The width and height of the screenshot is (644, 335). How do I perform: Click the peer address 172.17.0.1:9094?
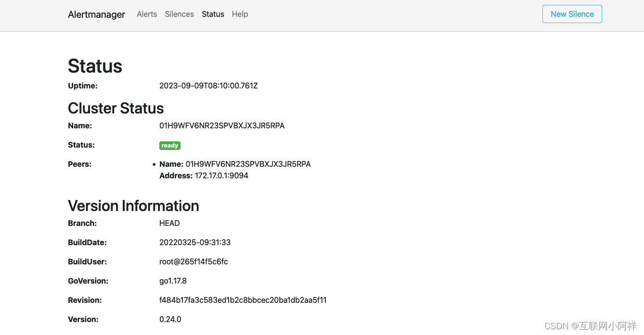tap(221, 176)
